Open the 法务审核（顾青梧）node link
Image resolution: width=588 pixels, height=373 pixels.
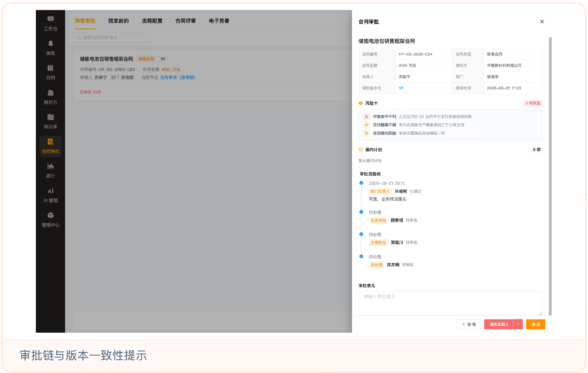[178, 77]
